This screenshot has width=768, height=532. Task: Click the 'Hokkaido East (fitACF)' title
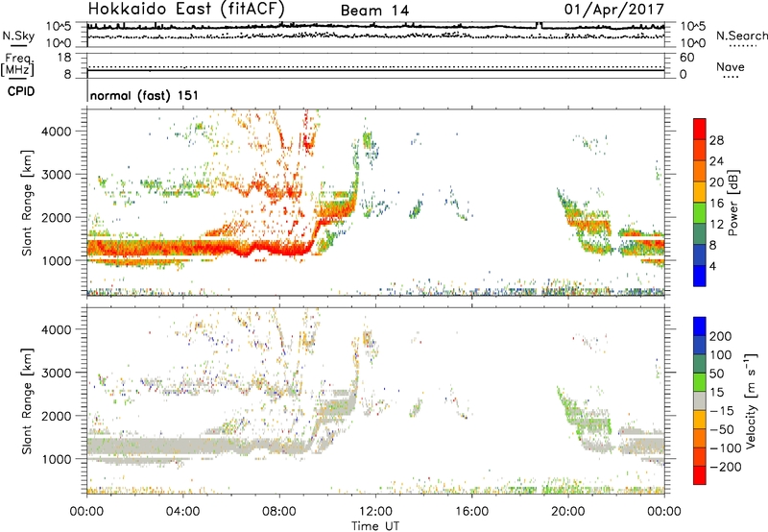click(x=186, y=9)
